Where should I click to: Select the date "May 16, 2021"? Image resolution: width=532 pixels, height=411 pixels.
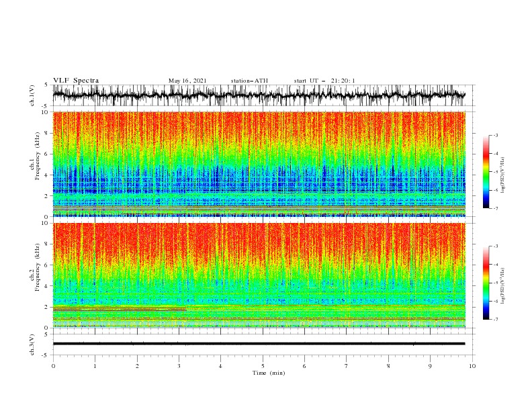pyautogui.click(x=187, y=81)
